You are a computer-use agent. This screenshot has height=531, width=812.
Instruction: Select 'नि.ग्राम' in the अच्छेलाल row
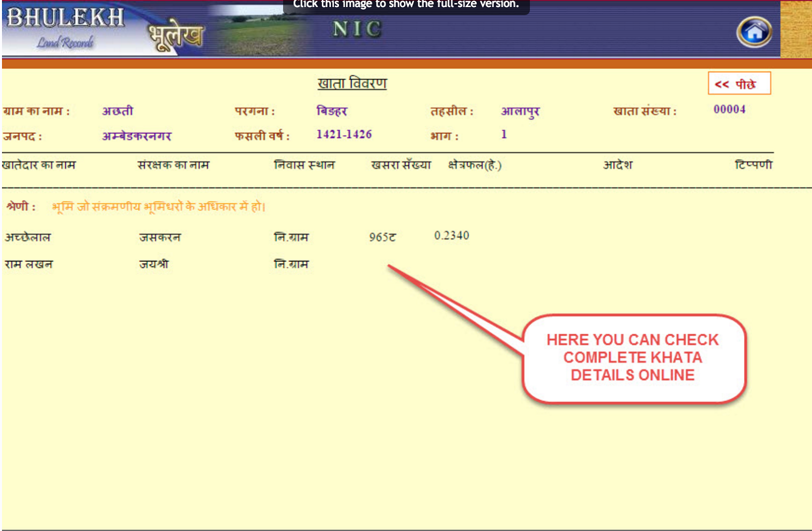coord(291,237)
